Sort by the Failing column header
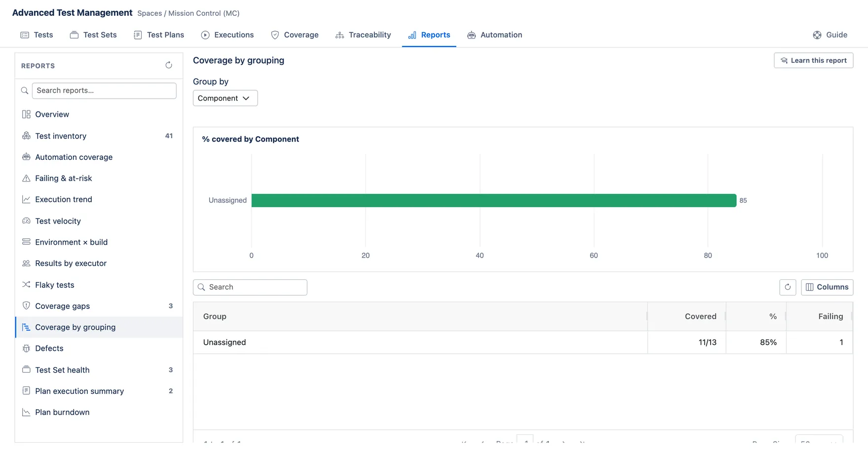 point(819,316)
